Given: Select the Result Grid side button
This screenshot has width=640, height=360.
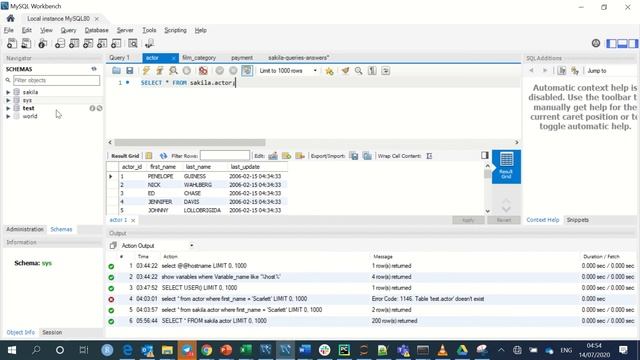Looking at the screenshot, I should 506,167.
